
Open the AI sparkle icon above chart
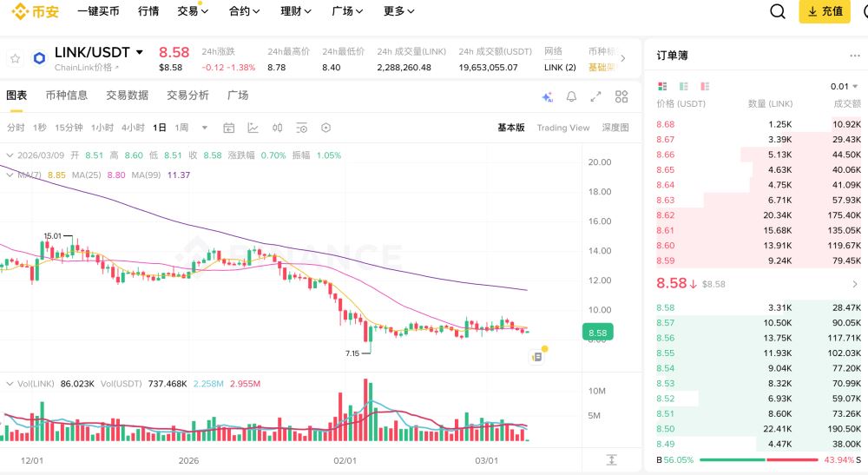click(547, 97)
